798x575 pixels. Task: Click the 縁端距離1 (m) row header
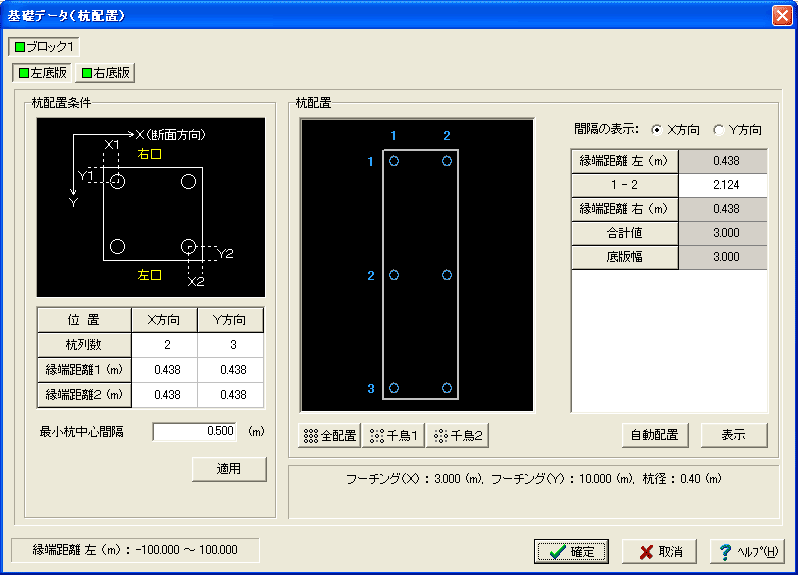[84, 370]
